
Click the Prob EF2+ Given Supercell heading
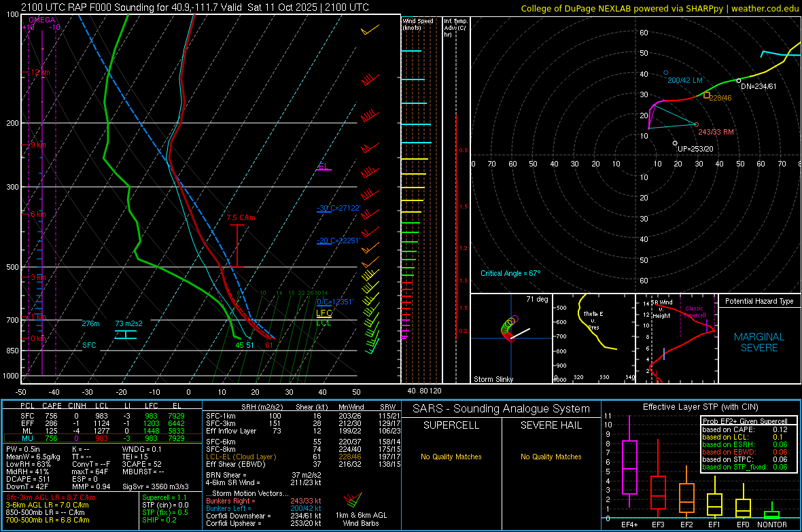pos(745,421)
